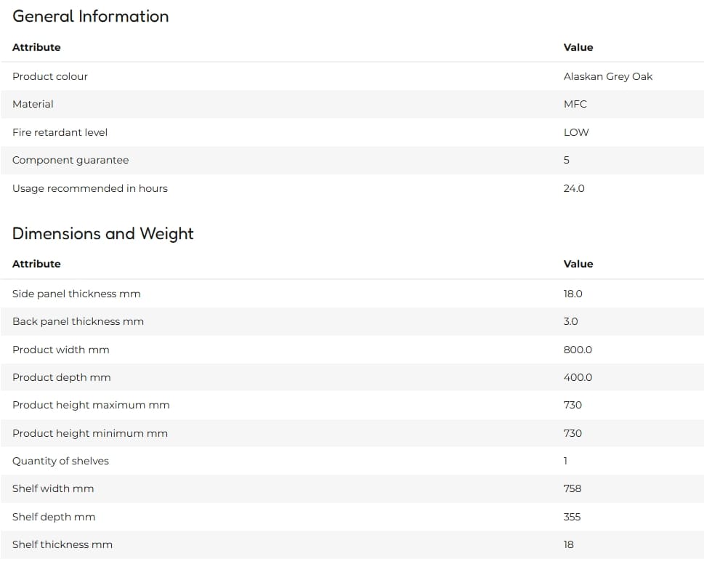The height and width of the screenshot is (588, 704).
Task: Click Product height maximum mm label
Action: click(91, 405)
